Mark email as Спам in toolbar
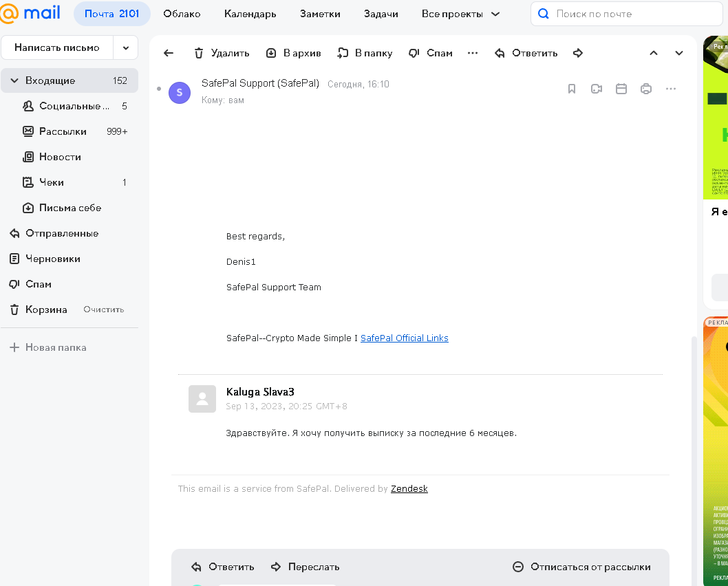 [x=430, y=53]
